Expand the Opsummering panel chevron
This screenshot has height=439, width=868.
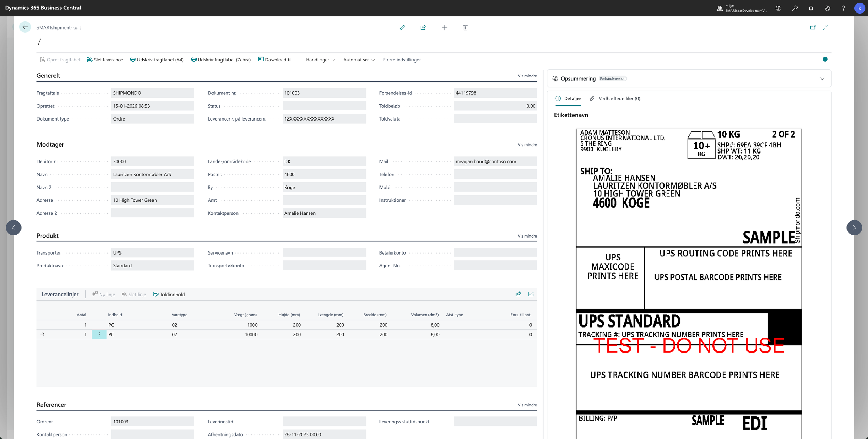[x=822, y=78]
